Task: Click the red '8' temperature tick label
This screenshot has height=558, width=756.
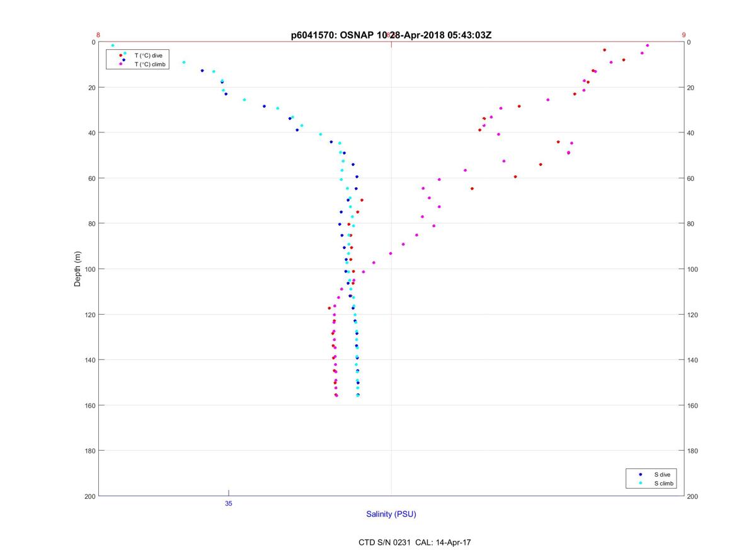Action: click(x=98, y=35)
